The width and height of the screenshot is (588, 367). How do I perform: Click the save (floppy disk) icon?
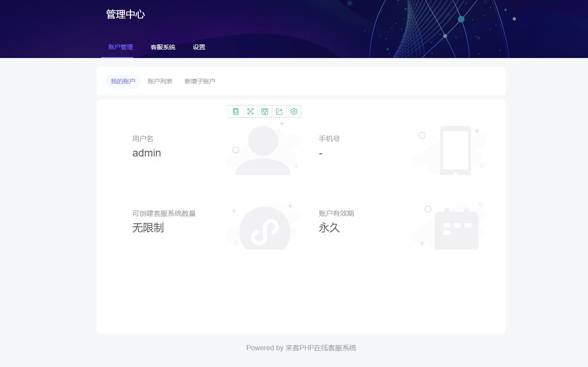(x=264, y=111)
